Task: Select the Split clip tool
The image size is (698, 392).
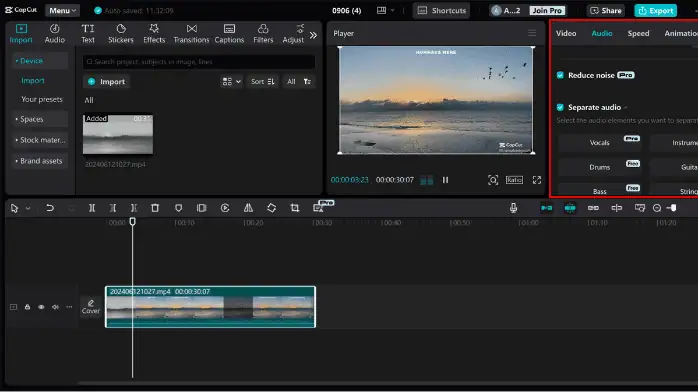Action: pyautogui.click(x=92, y=208)
